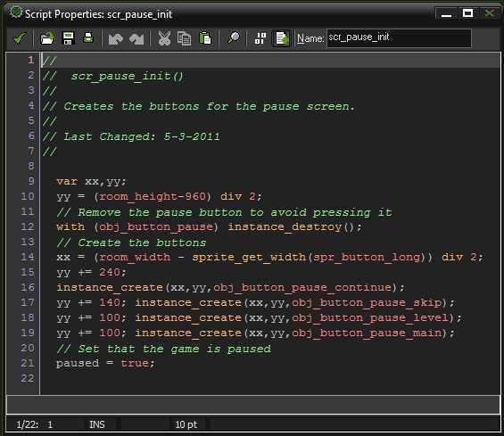Paste clipboard content with the Paste icon
The image size is (504, 436).
coord(205,38)
